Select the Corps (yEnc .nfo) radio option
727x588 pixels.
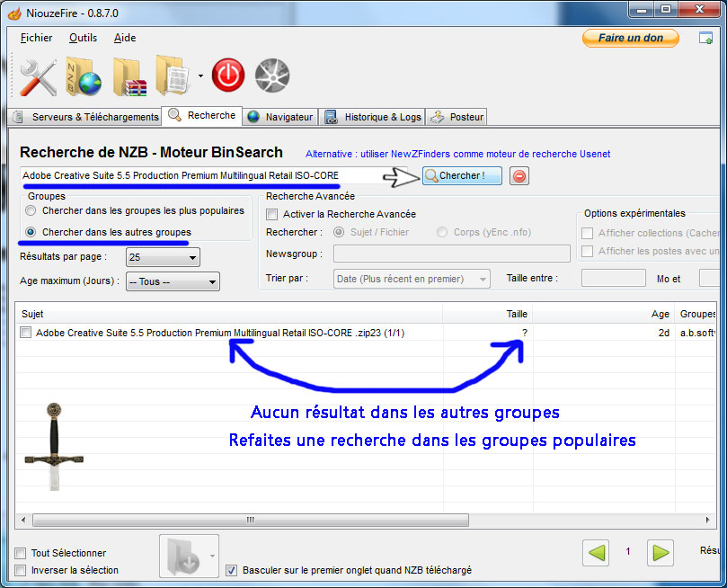pyautogui.click(x=442, y=232)
